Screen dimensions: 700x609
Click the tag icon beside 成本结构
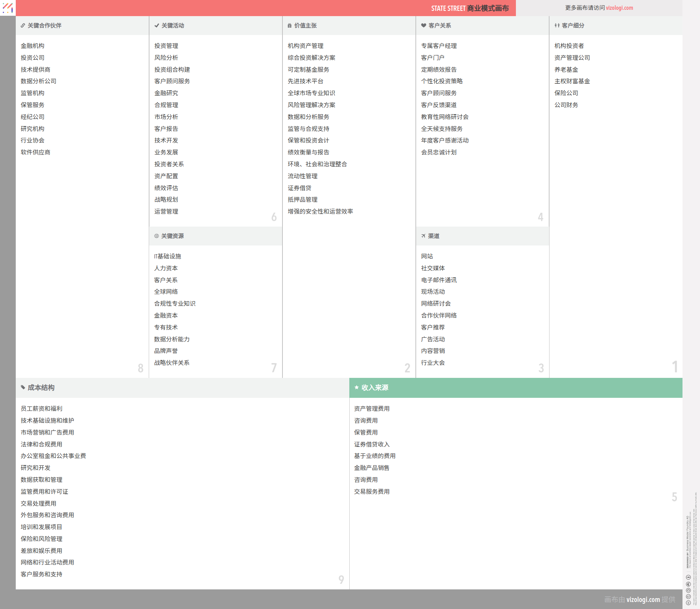click(x=23, y=387)
